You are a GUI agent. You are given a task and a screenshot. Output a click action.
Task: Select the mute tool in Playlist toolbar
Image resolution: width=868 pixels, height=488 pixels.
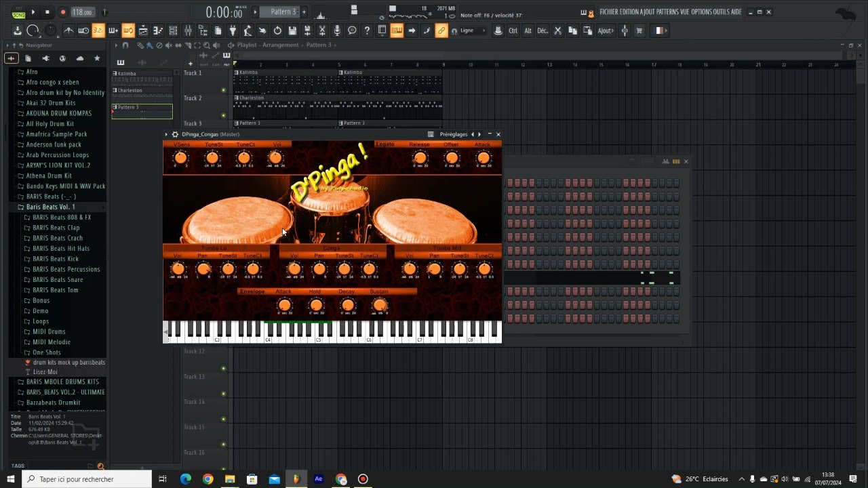(x=169, y=45)
